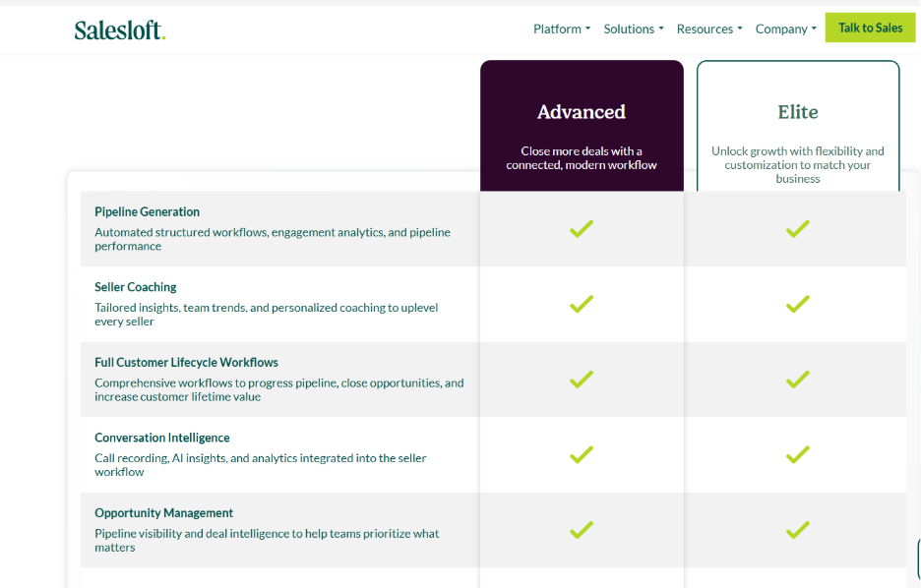Click Elite checkmark for Conversation Intelligence
The height and width of the screenshot is (588, 921).
tap(798, 454)
